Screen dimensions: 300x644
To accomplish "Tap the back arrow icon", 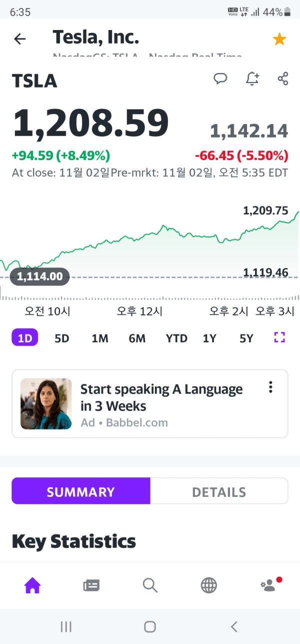I will click(x=19, y=39).
